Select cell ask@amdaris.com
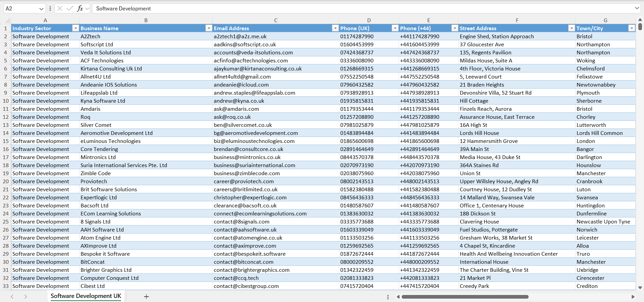Image resolution: width=644 pixels, height=302 pixels. [276, 109]
